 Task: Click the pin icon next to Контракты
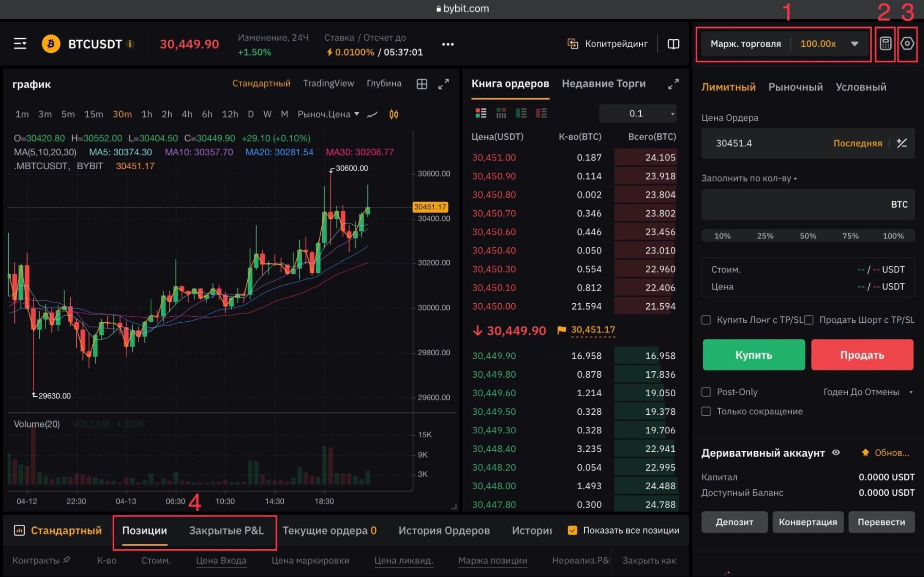(67, 559)
